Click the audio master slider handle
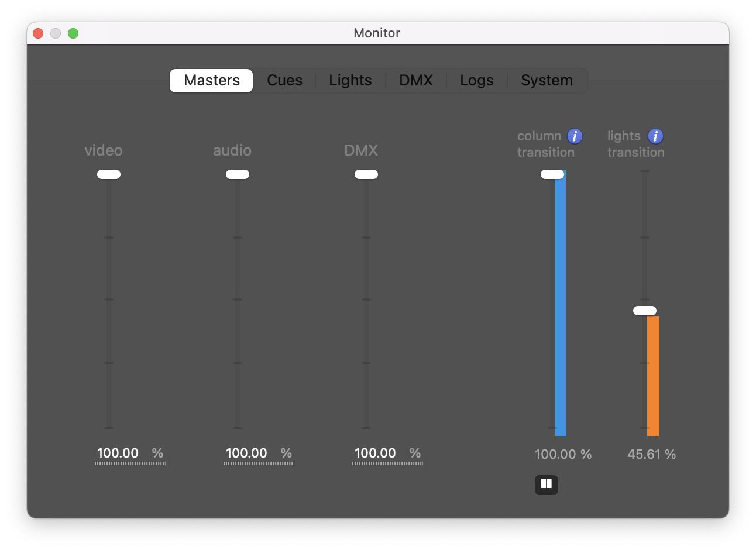 (238, 174)
